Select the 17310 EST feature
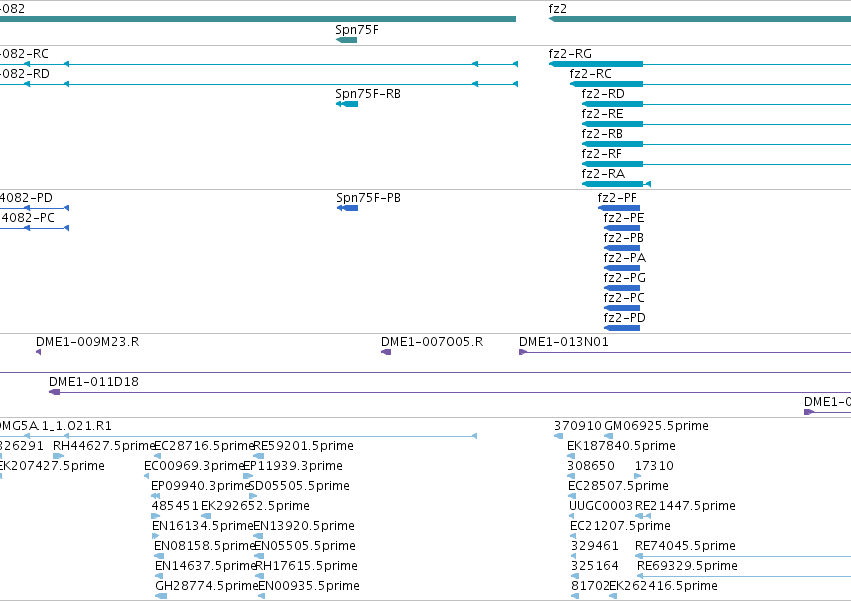The width and height of the screenshot is (851, 601). [638, 476]
